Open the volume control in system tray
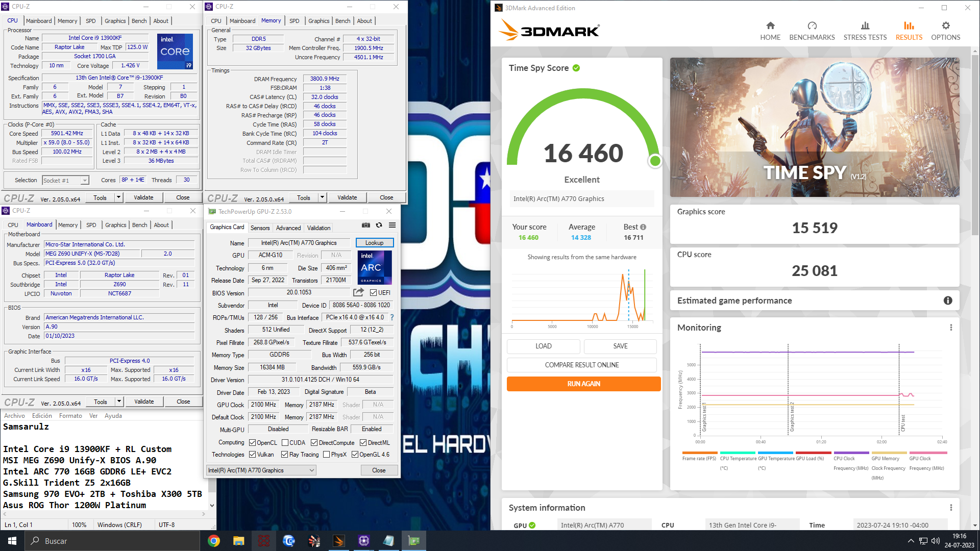The image size is (980, 551). [x=936, y=541]
